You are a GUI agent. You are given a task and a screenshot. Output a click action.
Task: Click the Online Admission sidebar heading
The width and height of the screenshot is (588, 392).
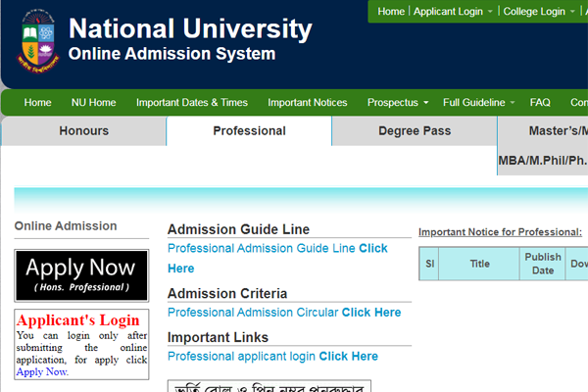[x=66, y=226]
